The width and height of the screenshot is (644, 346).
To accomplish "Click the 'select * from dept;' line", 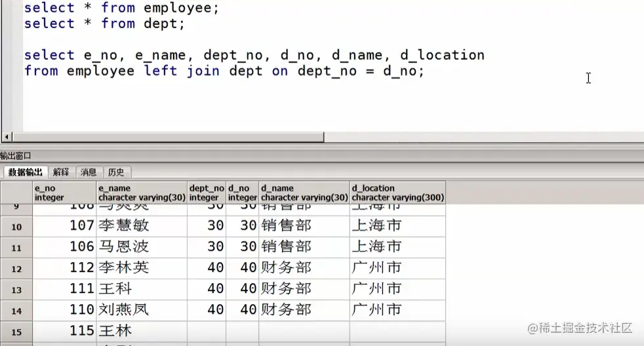I will (x=104, y=24).
